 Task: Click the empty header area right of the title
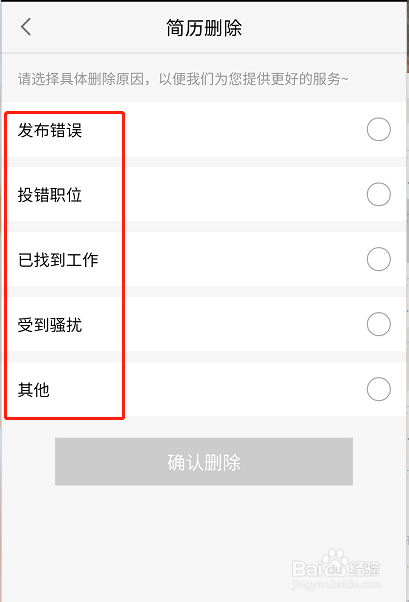click(325, 28)
